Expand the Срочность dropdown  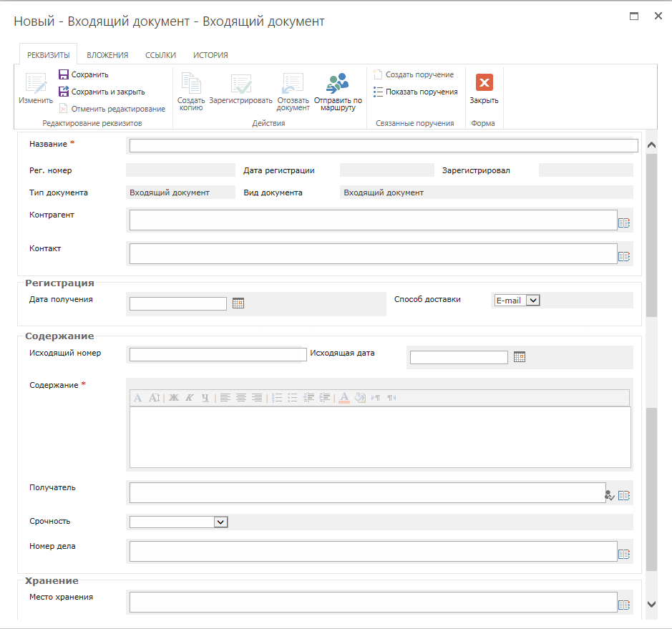point(220,522)
